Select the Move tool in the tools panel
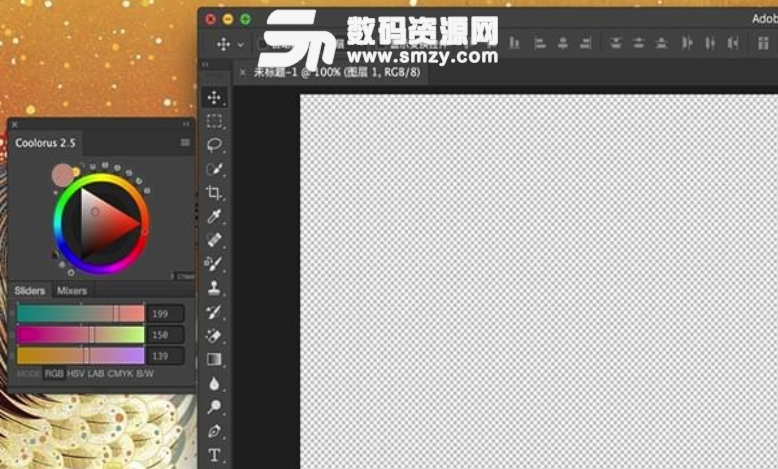 coord(214,97)
